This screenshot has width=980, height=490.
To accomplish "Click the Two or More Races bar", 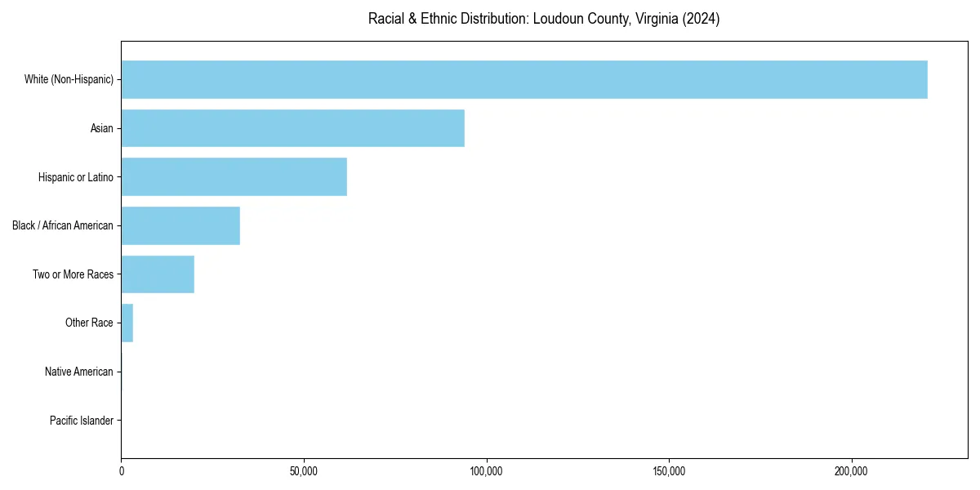I will pyautogui.click(x=157, y=274).
